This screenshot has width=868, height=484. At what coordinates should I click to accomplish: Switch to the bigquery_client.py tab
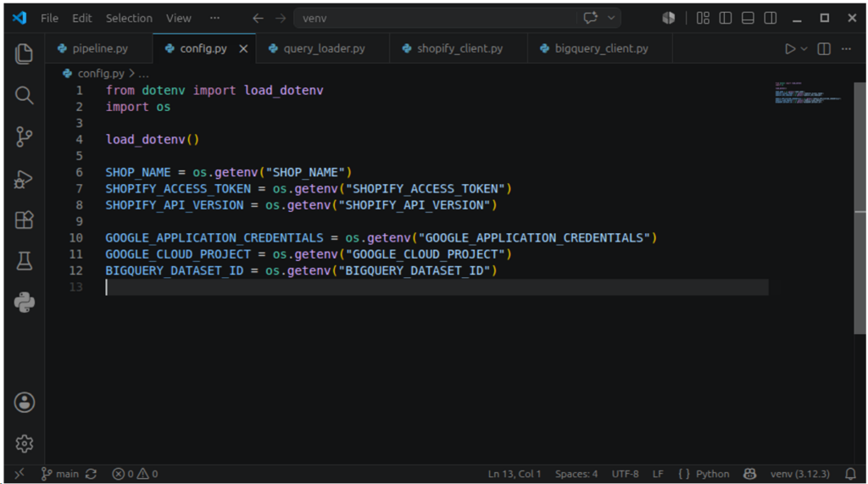pos(601,48)
